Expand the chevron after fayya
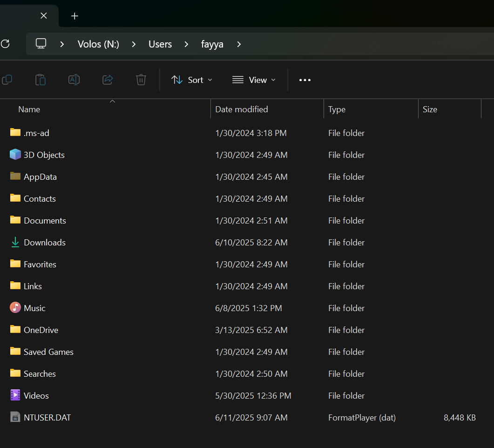Screen dimensions: 494x448 239,44
